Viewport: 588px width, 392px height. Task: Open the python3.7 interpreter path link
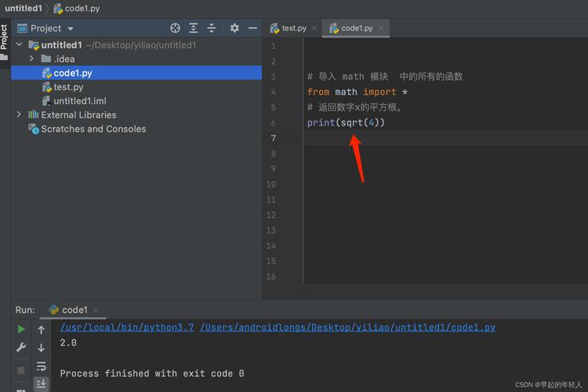coord(127,328)
